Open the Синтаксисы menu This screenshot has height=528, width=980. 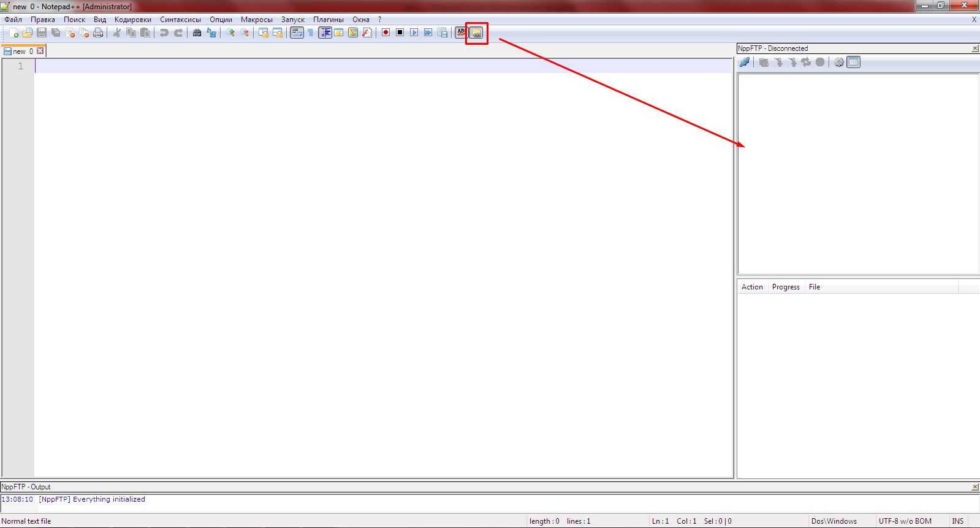click(x=181, y=20)
